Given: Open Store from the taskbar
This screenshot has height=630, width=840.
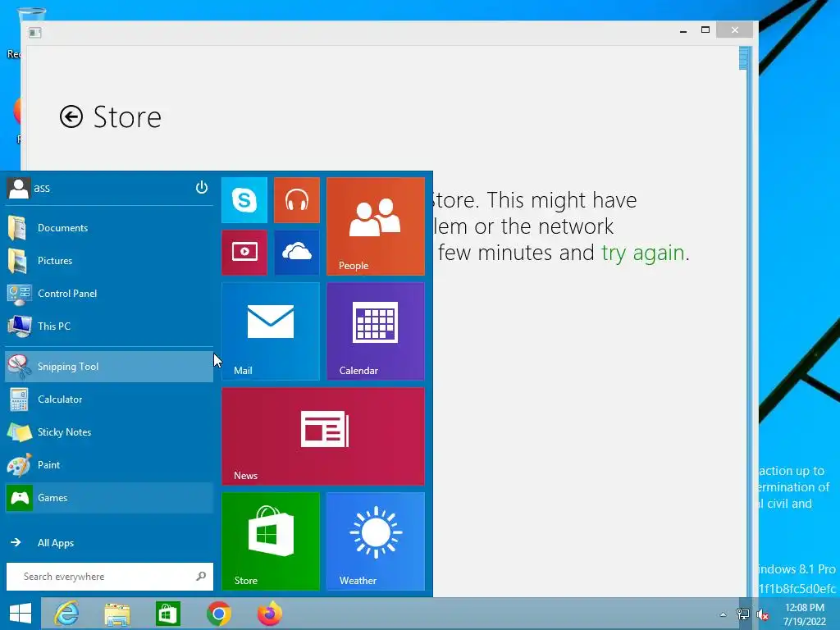Looking at the screenshot, I should click(167, 614).
